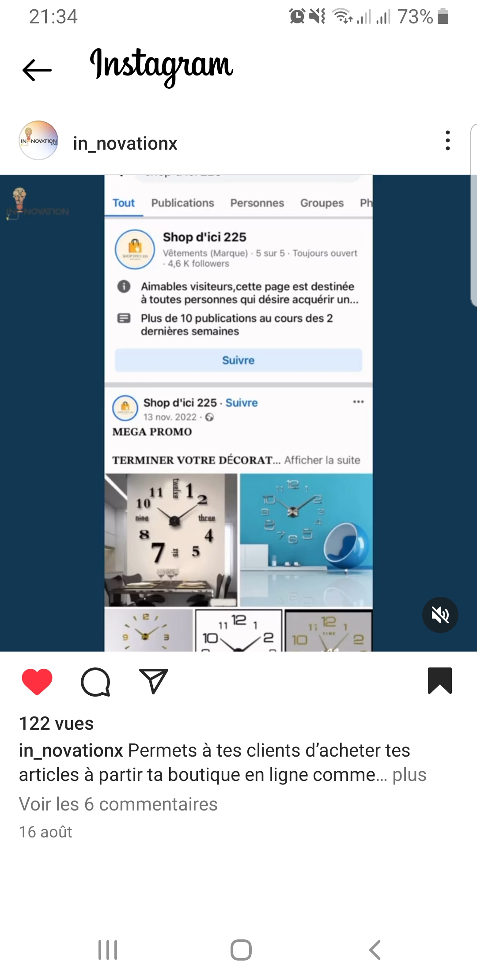Open comments with speech bubble icon
This screenshot has width=477, height=980.
(95, 682)
